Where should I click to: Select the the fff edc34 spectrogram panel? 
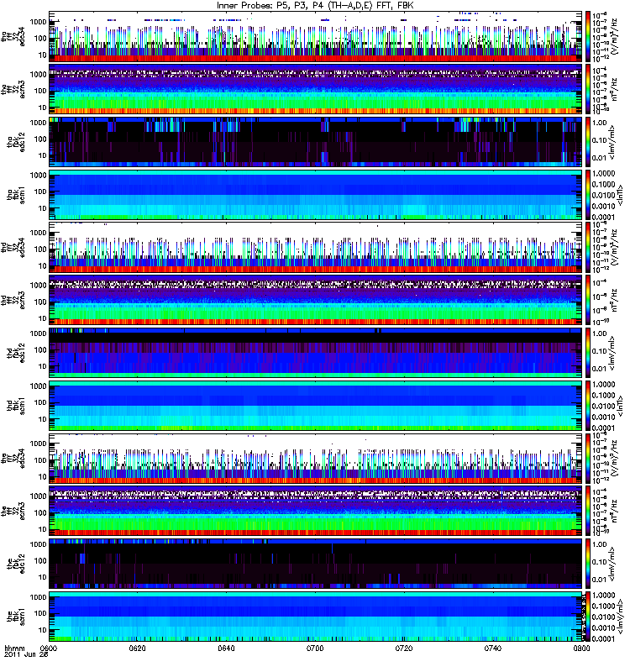[x=316, y=458]
